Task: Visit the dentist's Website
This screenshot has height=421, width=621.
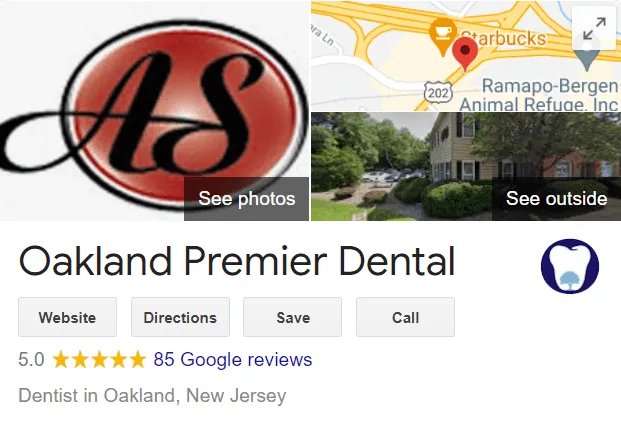Action: pos(67,317)
